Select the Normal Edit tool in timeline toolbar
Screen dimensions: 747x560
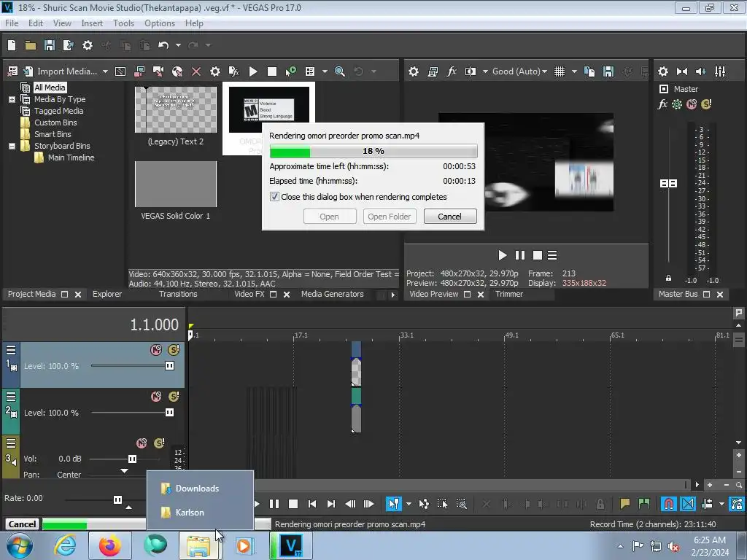click(393, 504)
